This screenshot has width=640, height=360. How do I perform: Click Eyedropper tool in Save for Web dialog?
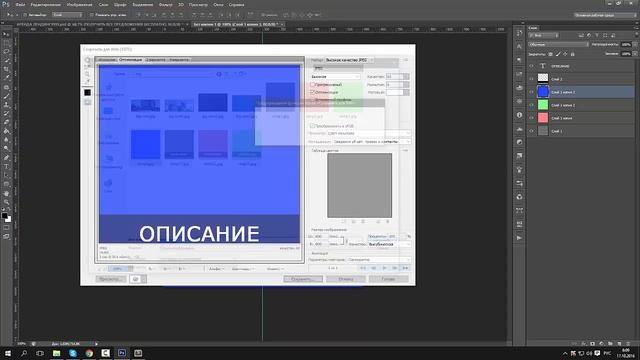(87, 81)
